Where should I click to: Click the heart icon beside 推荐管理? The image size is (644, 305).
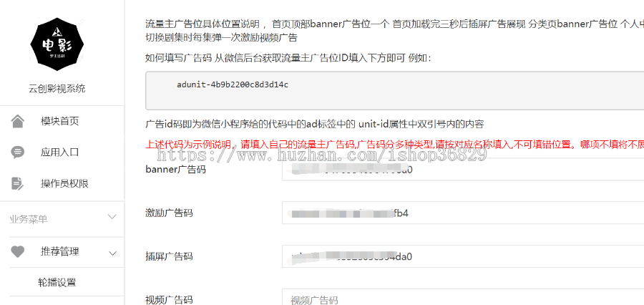coord(18,251)
